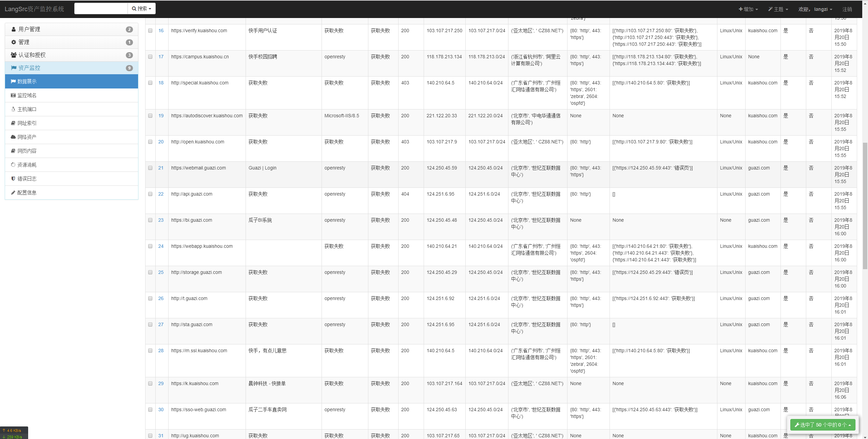Click the shield icon beside 错误日志
The height and width of the screenshot is (439, 868).
[x=13, y=179]
